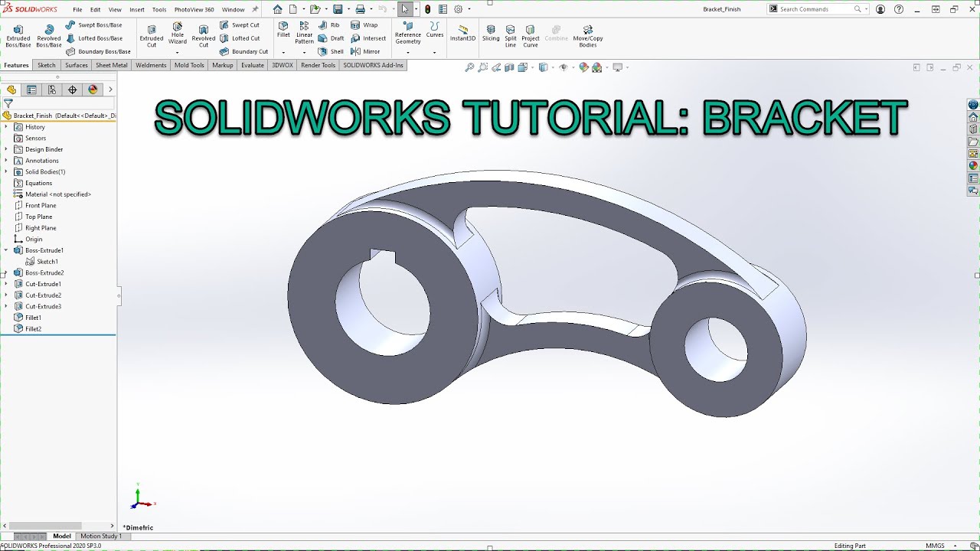Open the Linear Pattern dropdown arrow
This screenshot has height=551, width=980.
coord(305,52)
